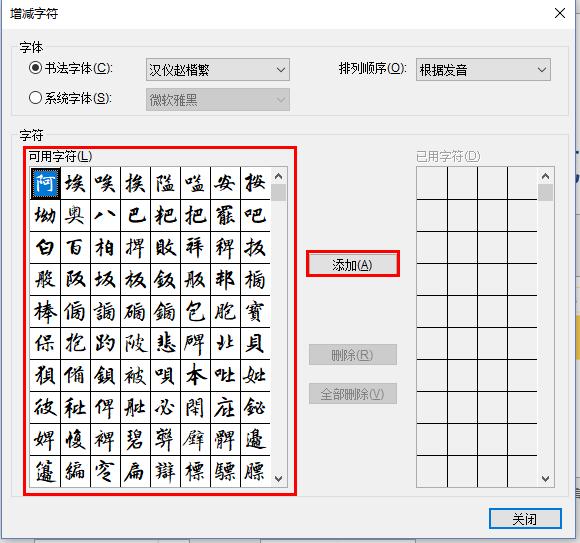Select the character 保 in the grid
The height and width of the screenshot is (543, 580).
tap(45, 343)
